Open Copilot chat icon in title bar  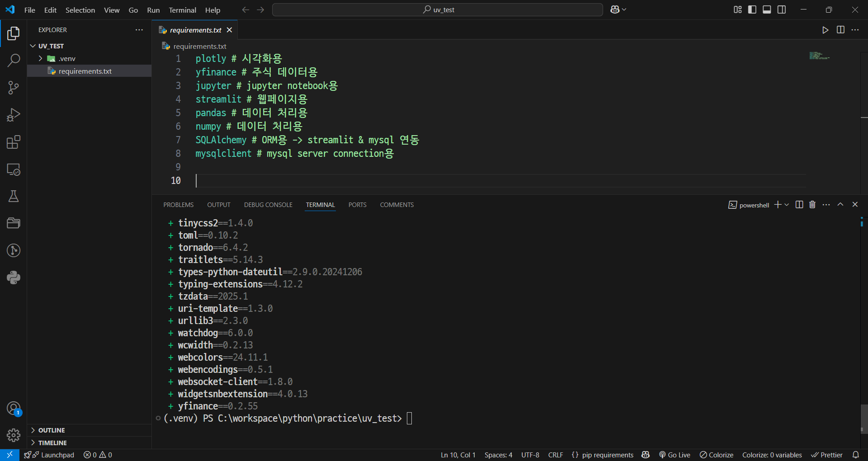pos(615,9)
